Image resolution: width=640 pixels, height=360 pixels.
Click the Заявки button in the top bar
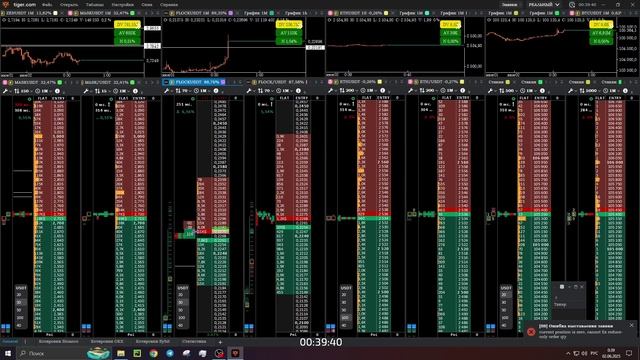click(509, 4)
